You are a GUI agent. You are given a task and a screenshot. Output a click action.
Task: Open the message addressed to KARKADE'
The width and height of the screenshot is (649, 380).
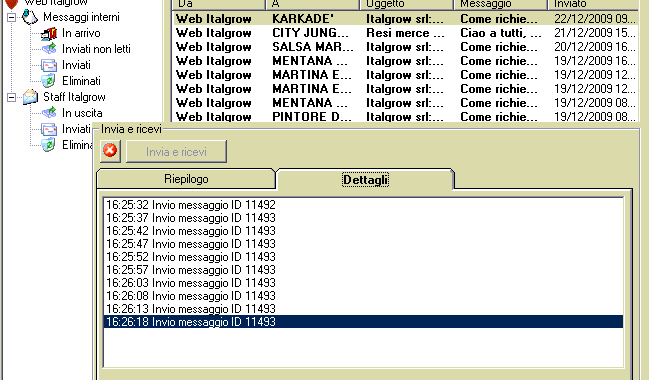[405, 19]
